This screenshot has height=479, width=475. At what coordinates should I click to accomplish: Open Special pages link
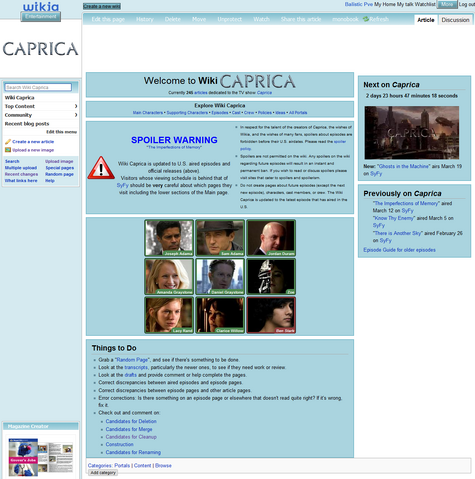coord(60,168)
